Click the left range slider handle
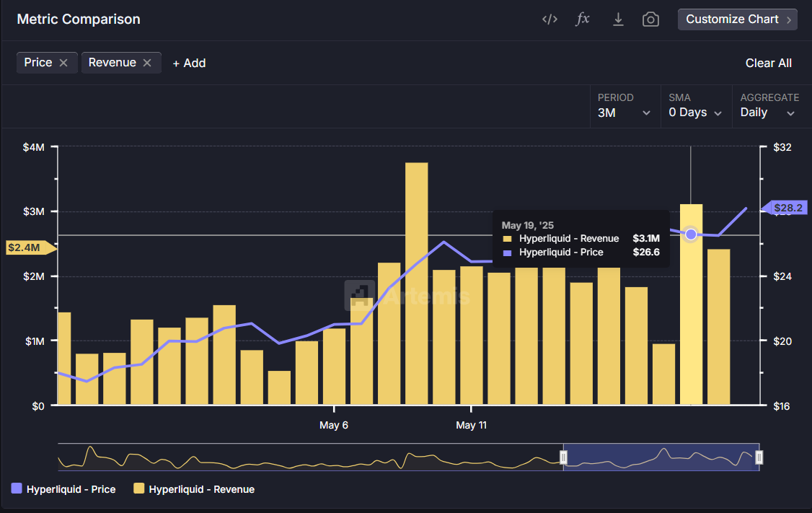This screenshot has height=513, width=812. [563, 457]
